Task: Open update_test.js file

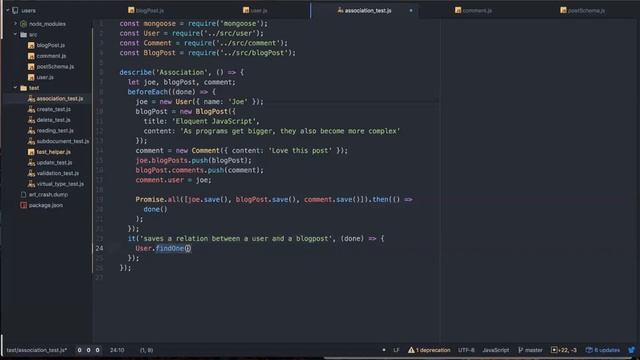Action: [54, 162]
